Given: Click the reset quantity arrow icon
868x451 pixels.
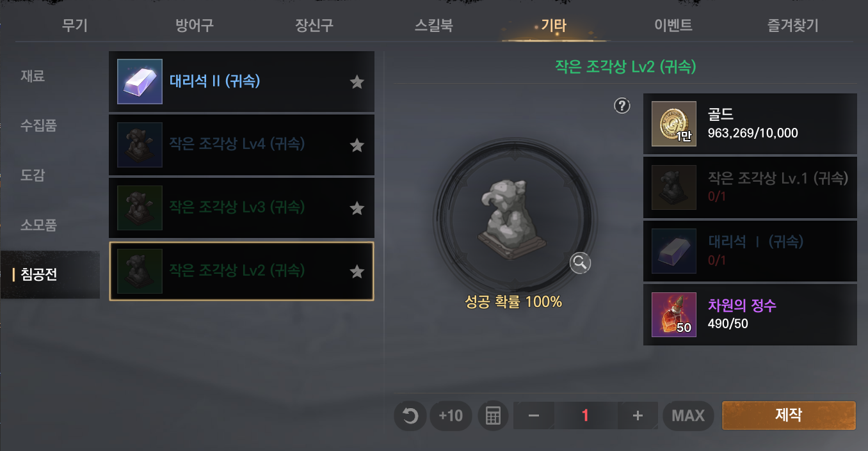Looking at the screenshot, I should click(410, 416).
